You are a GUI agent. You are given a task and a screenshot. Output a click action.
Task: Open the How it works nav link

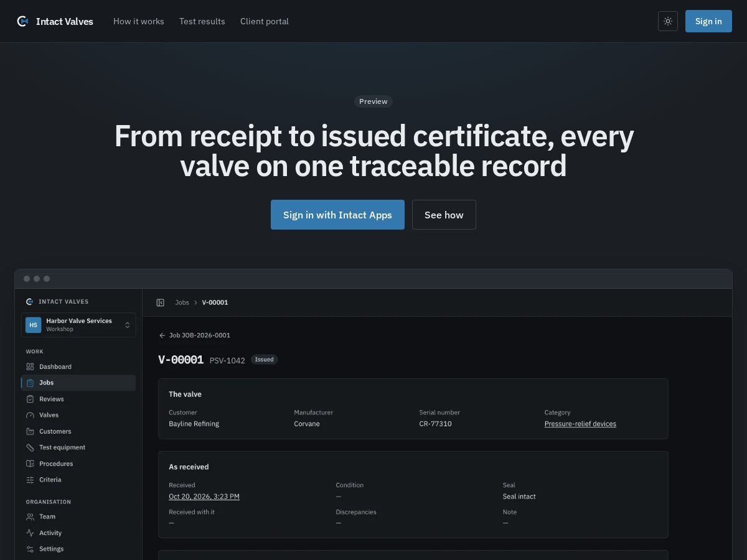coord(139,21)
